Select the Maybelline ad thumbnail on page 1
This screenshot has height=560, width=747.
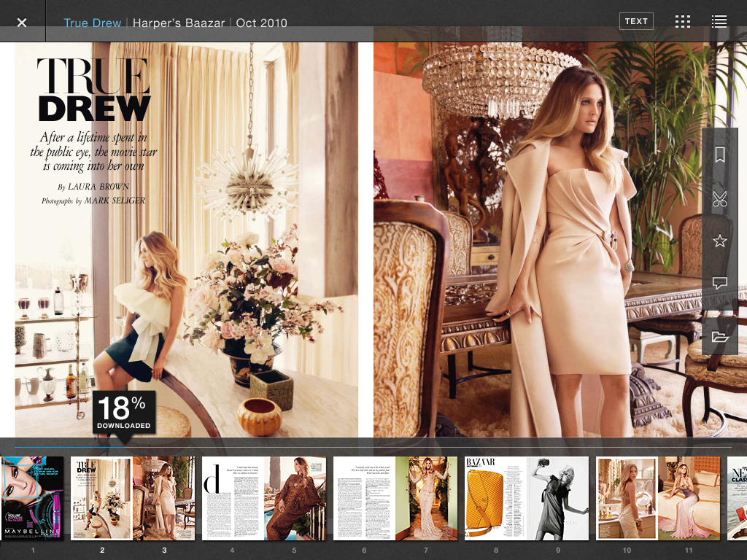[32, 498]
